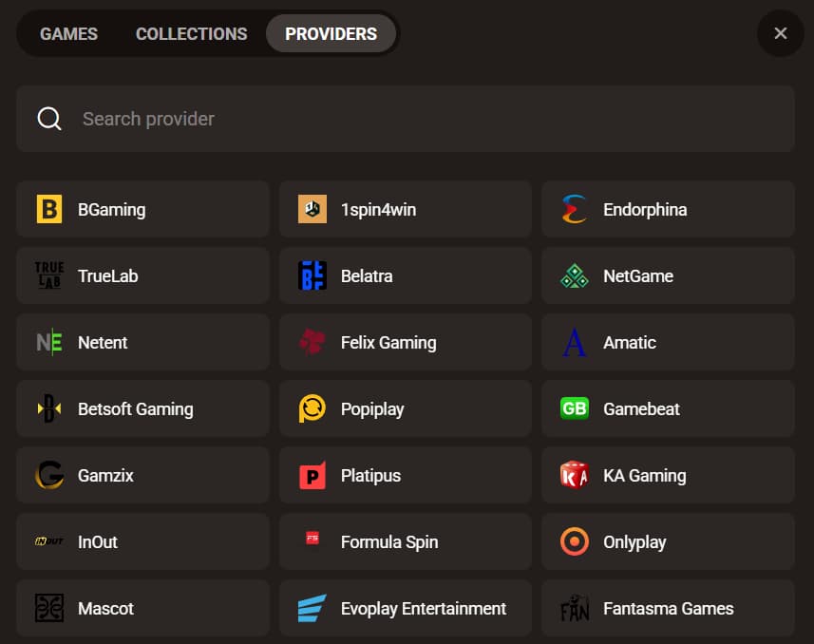This screenshot has height=644, width=814.
Task: Choose the Netent provider name text
Action: (x=103, y=342)
